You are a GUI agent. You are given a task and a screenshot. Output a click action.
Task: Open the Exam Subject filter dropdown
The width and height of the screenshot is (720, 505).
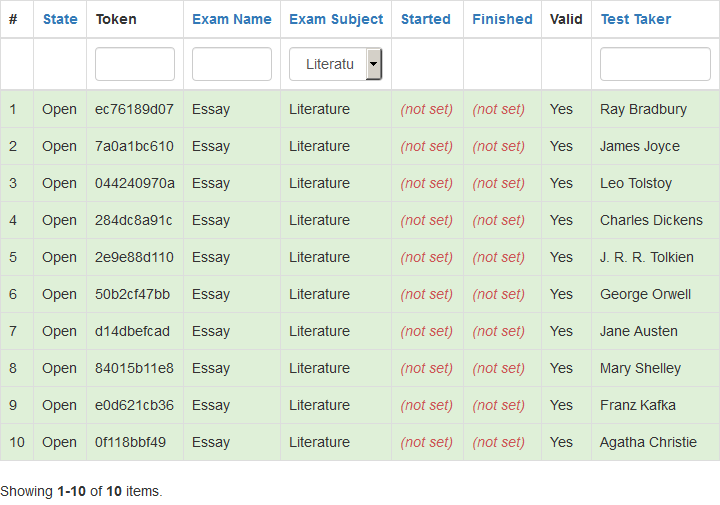click(x=336, y=64)
